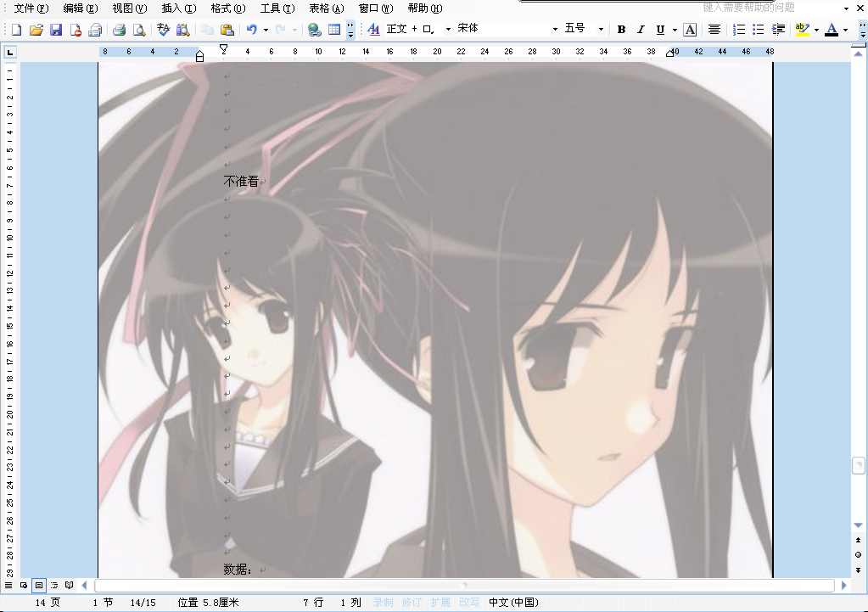Insert table icon in toolbar

[x=333, y=30]
